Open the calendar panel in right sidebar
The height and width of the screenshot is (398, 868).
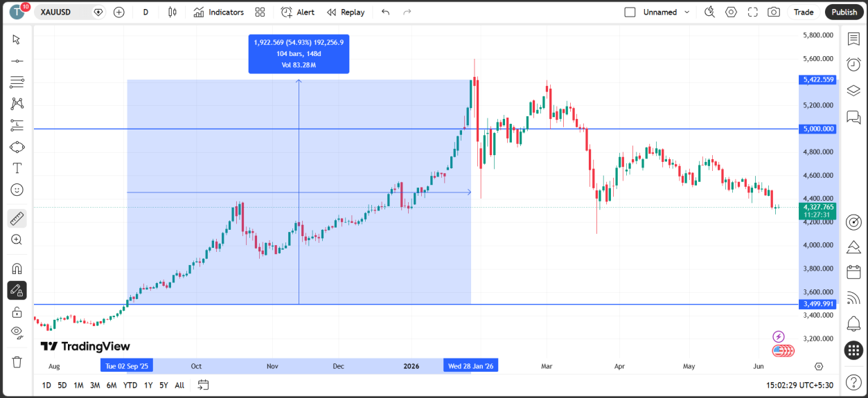[x=853, y=272]
